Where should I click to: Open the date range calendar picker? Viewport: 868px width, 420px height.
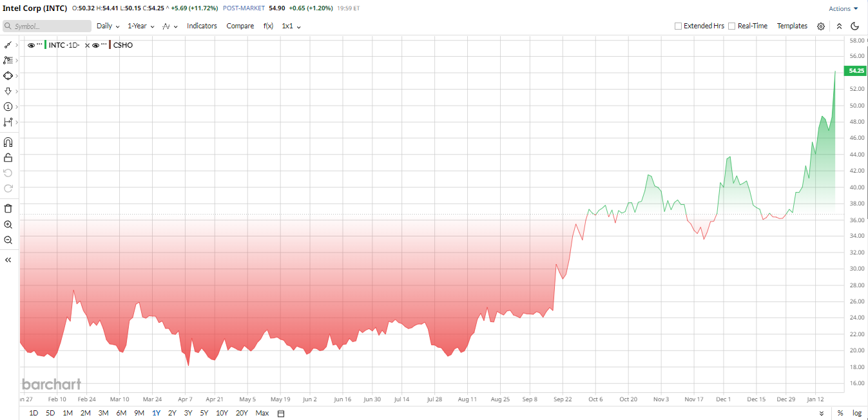click(x=281, y=413)
